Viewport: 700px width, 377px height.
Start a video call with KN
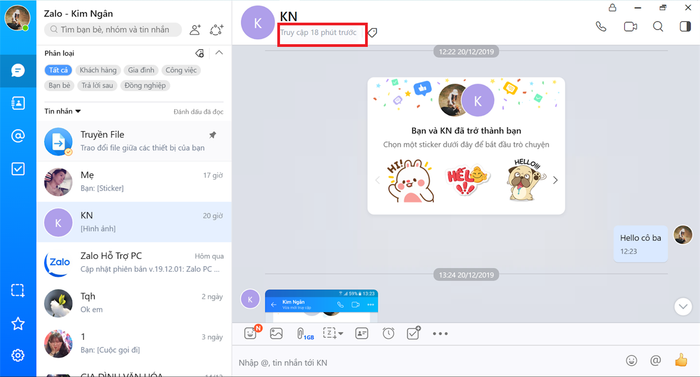tap(630, 27)
